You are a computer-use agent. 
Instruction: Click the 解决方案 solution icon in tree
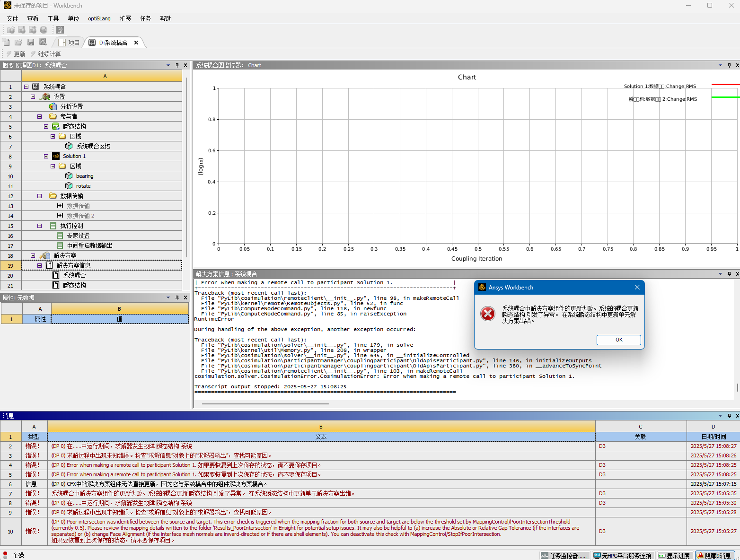[45, 255]
